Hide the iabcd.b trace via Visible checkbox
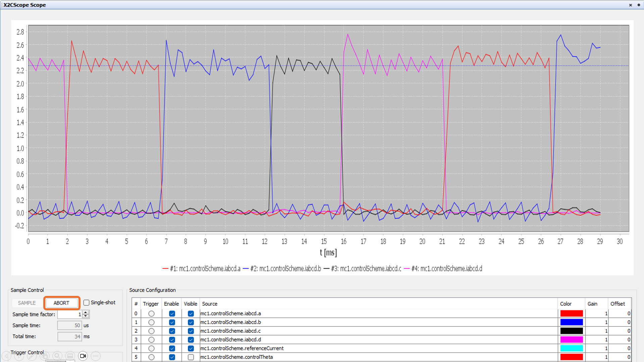 pos(191,322)
